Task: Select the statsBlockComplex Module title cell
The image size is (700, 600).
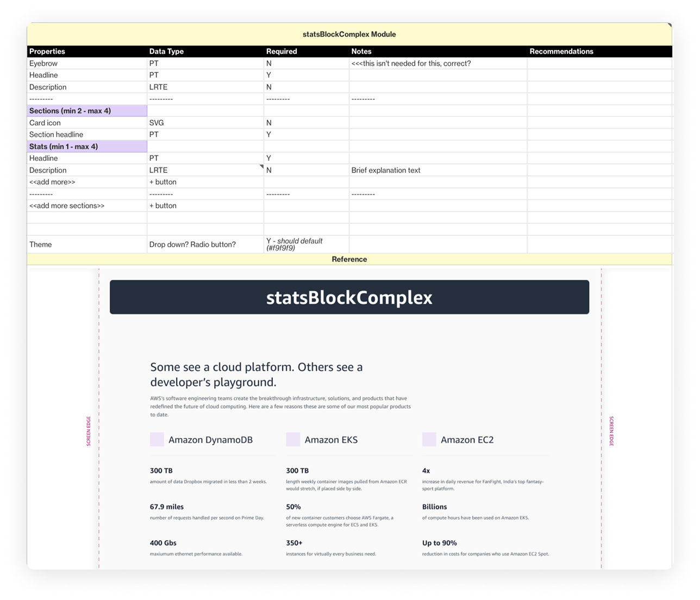Action: pos(349,34)
